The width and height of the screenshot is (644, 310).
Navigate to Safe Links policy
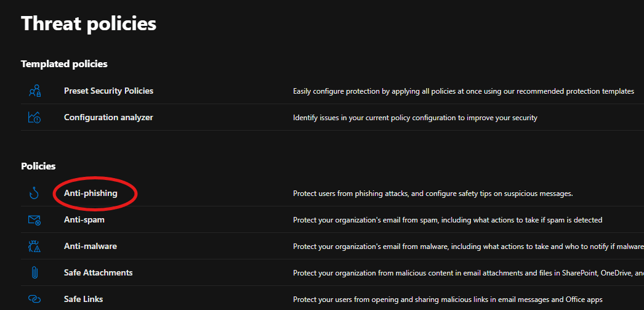coord(83,299)
